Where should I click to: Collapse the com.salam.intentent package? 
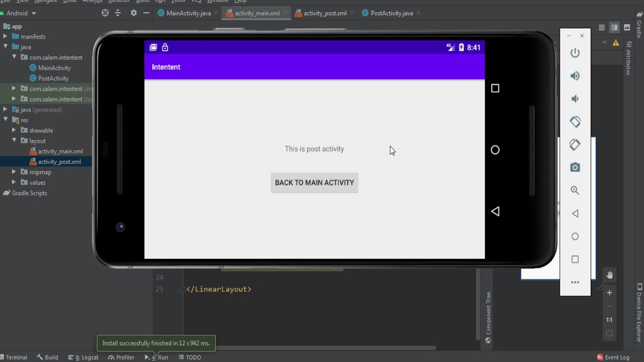click(x=14, y=57)
